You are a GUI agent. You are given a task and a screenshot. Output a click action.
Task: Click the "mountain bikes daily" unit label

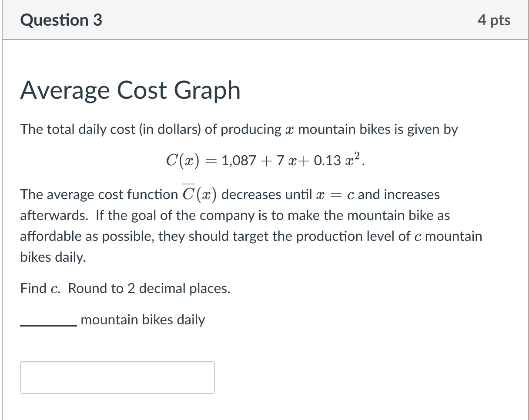pyautogui.click(x=143, y=320)
